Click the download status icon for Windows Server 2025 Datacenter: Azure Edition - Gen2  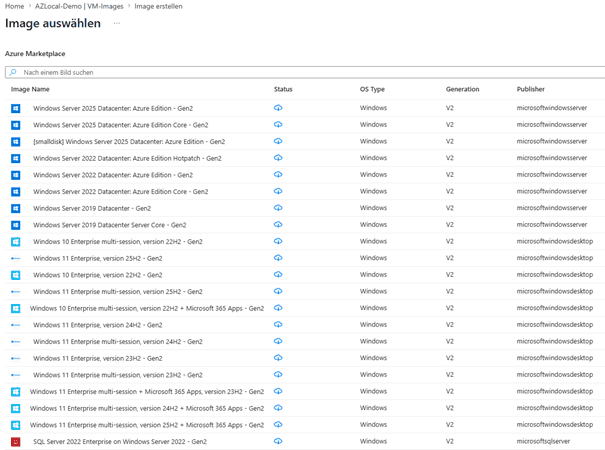(x=278, y=108)
